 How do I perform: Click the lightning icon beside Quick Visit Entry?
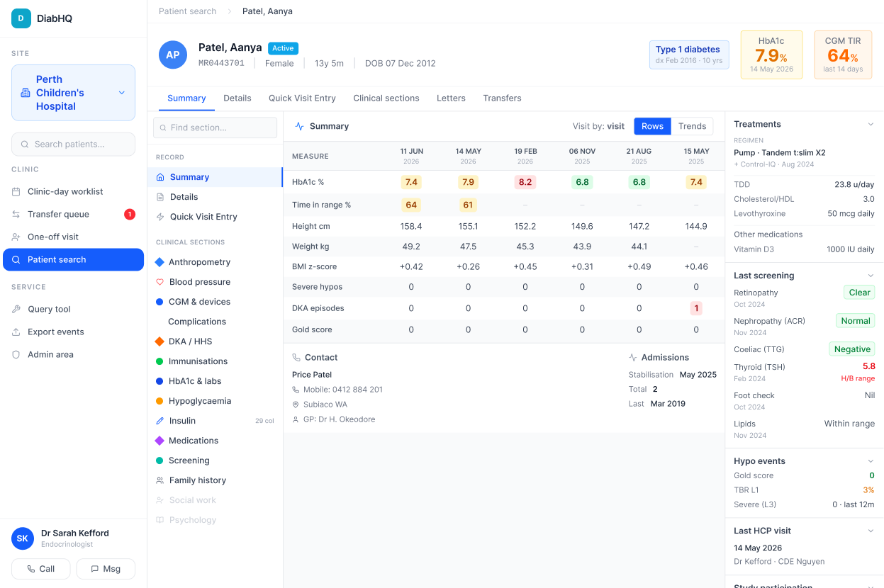click(x=160, y=217)
